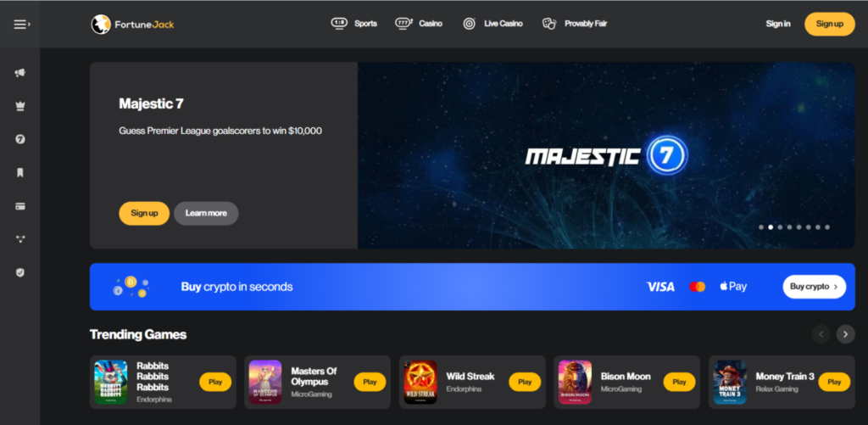Play Money Train 3
The image size is (868, 425).
click(x=834, y=382)
